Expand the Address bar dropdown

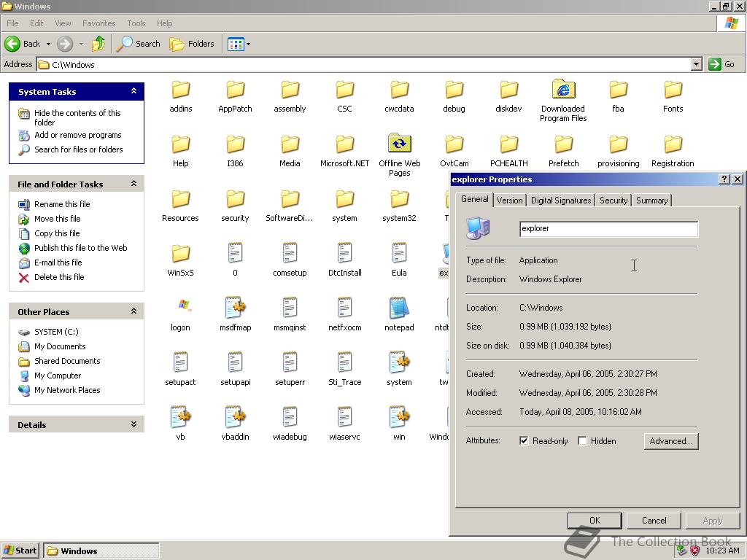[x=697, y=64]
